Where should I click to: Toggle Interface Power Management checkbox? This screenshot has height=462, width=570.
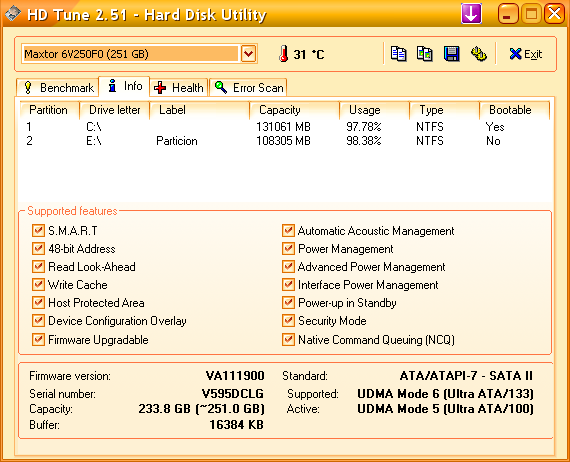288,285
